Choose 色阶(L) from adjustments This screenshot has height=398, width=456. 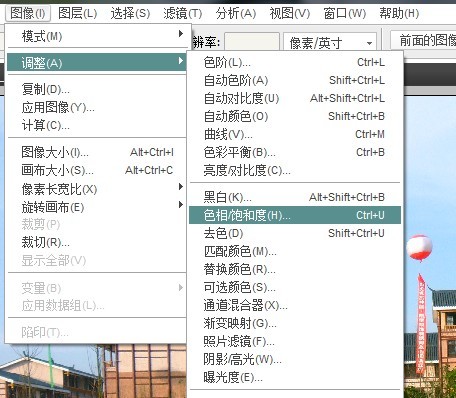(295, 62)
